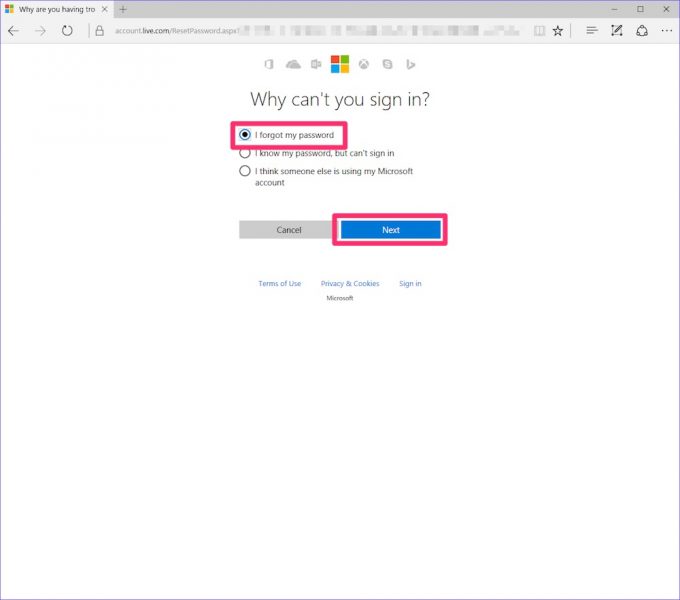Make a web note pen icon

(617, 30)
